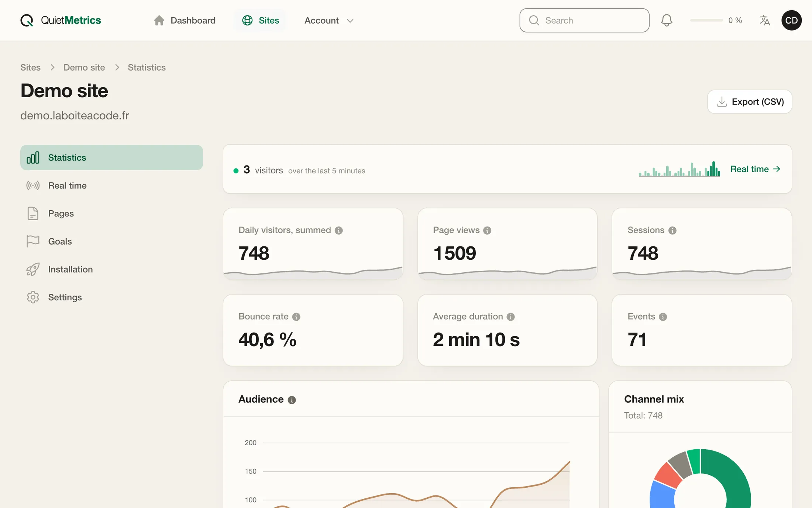Show info for Page views
The width and height of the screenshot is (812, 508).
(487, 231)
